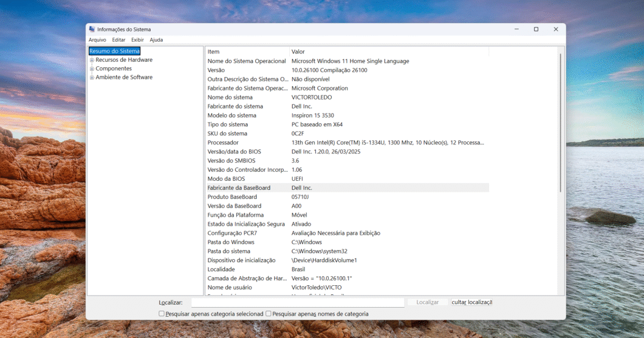Viewport: 644px width, 338px height.
Task: Enable Pesquisar apenas categoria selecionada checkbox
Action: [162, 314]
